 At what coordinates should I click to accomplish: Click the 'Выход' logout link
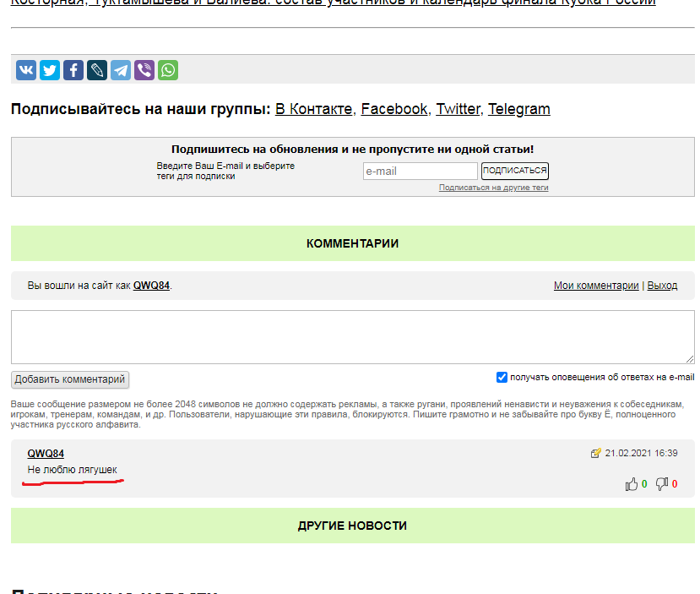662,286
